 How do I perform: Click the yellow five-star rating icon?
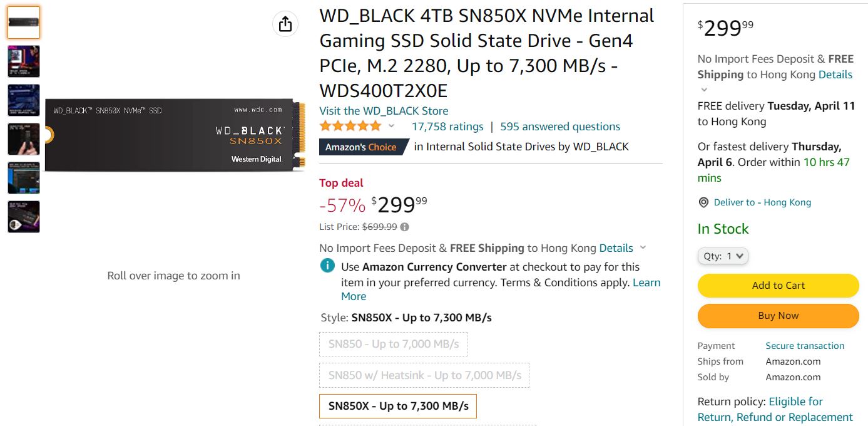pyautogui.click(x=349, y=125)
